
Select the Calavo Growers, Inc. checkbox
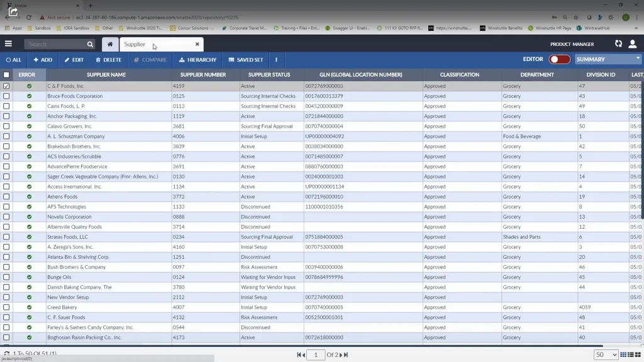pos(6,126)
